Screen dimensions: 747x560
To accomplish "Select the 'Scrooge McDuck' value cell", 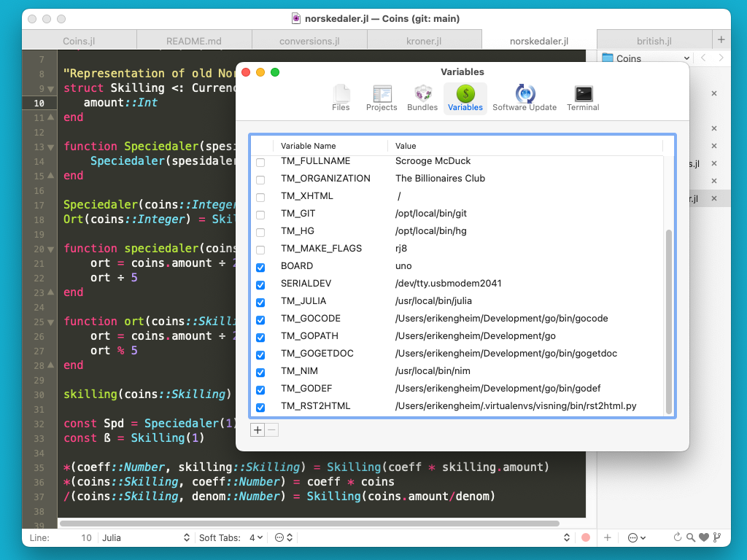I will [433, 161].
